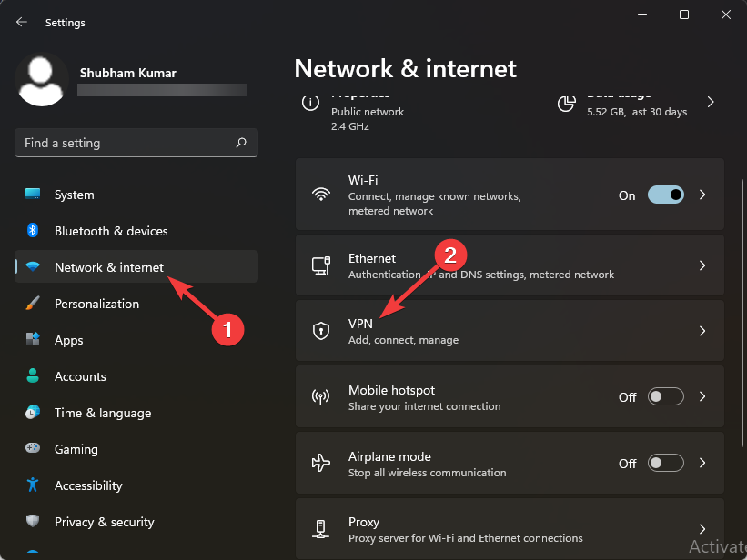
Task: Open the Accounts settings page
Action: [80, 376]
